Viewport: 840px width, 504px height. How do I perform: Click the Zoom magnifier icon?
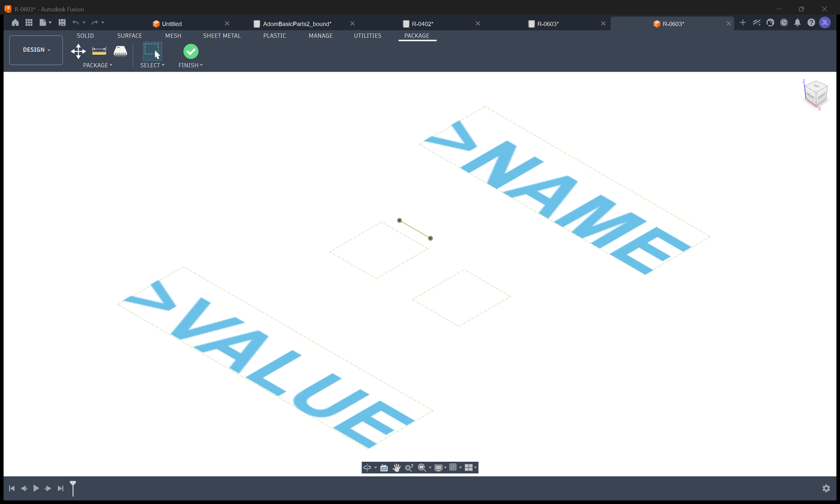click(409, 468)
